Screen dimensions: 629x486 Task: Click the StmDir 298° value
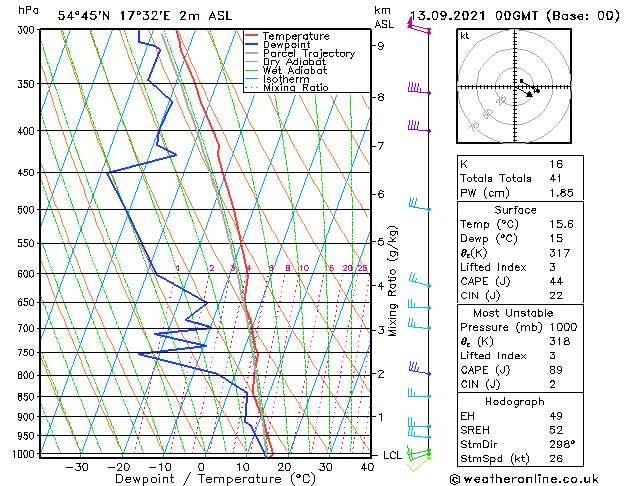(x=562, y=444)
